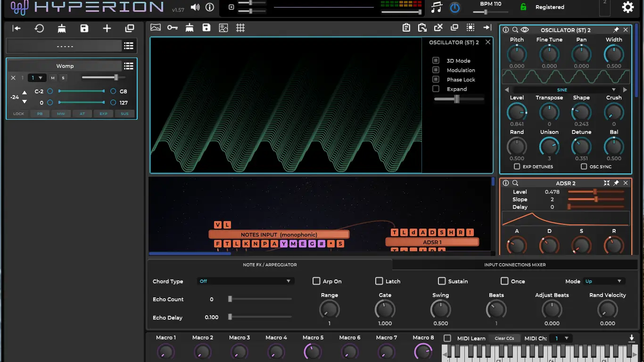Check the OSC SYNC option
644x362 pixels.
[x=584, y=167]
